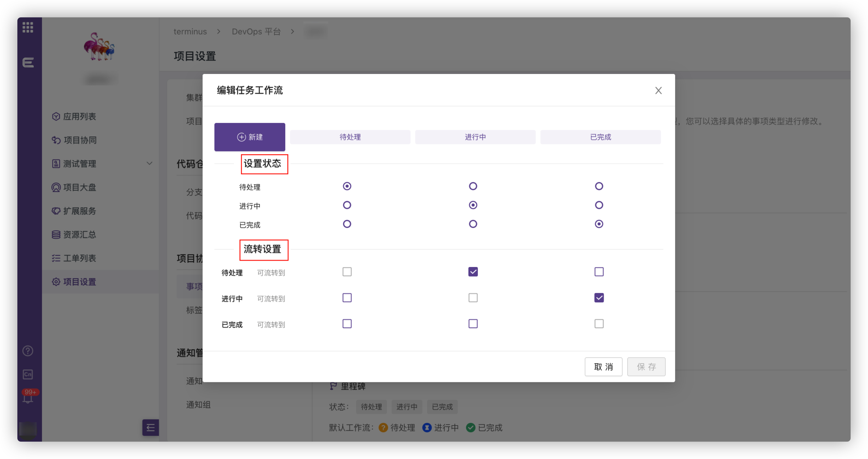The height and width of the screenshot is (459, 868).
Task: Collapse the sidebar with the arrow button
Action: [x=150, y=427]
